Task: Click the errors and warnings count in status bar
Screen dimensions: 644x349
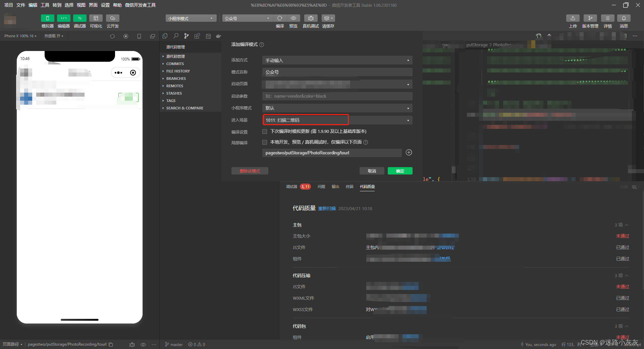Action: [197, 345]
